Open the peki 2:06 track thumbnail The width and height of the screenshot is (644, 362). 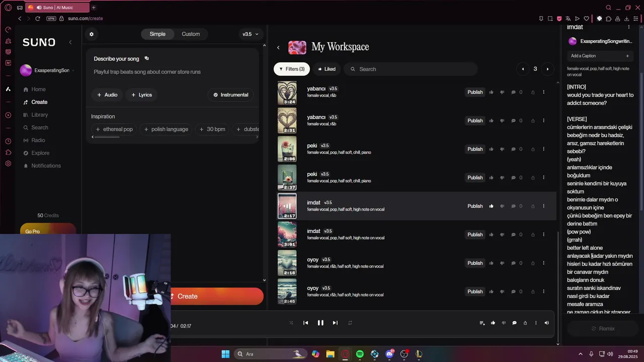click(287, 149)
